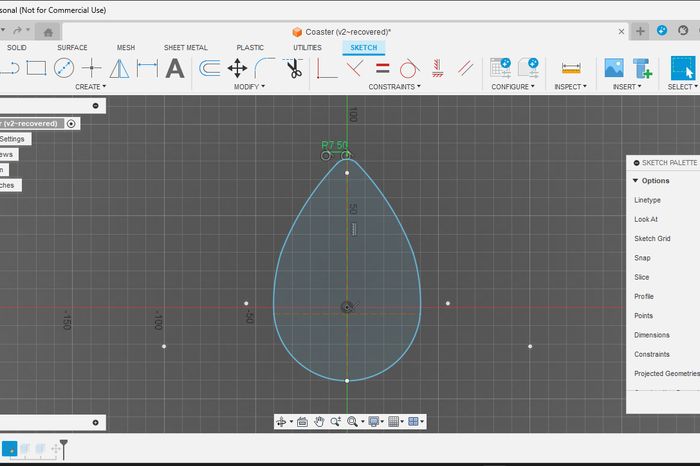Screen dimensions: 700x466
Task: Open the CONSTRAINTS dropdown menu
Action: pyautogui.click(x=395, y=87)
